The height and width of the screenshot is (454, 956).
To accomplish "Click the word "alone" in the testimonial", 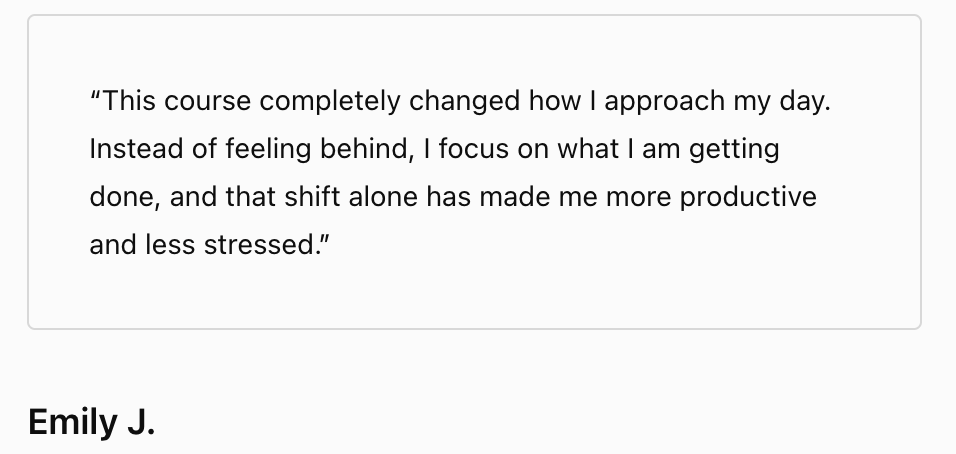I will click(x=383, y=197).
